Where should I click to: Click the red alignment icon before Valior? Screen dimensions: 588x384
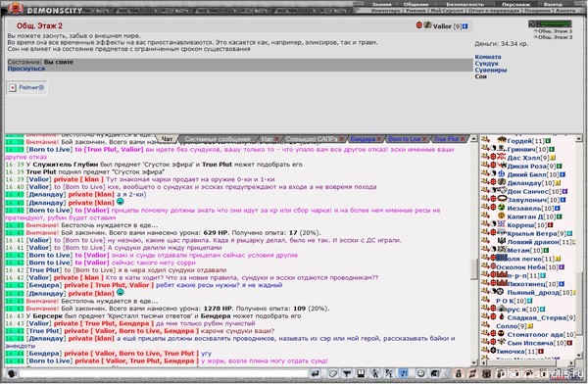coord(419,25)
